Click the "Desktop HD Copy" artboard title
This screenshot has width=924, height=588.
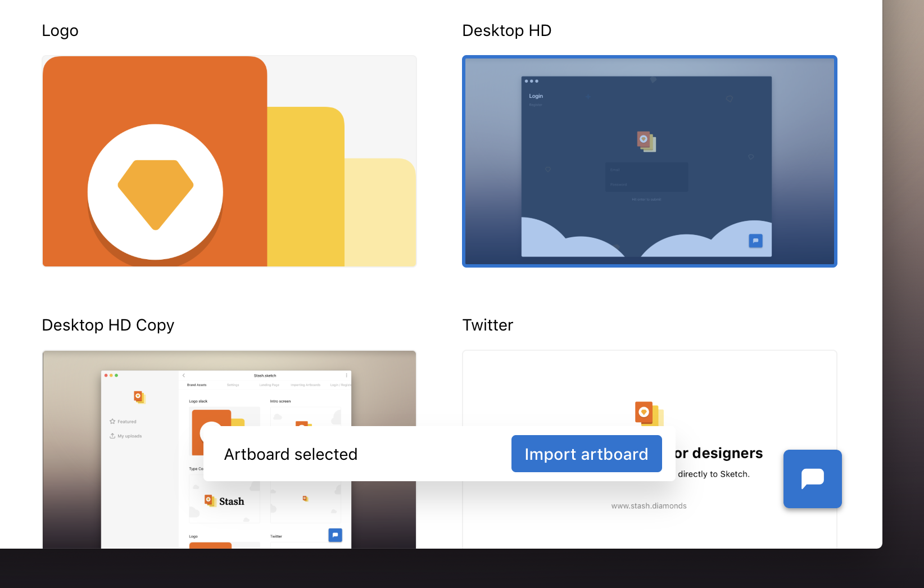point(108,325)
